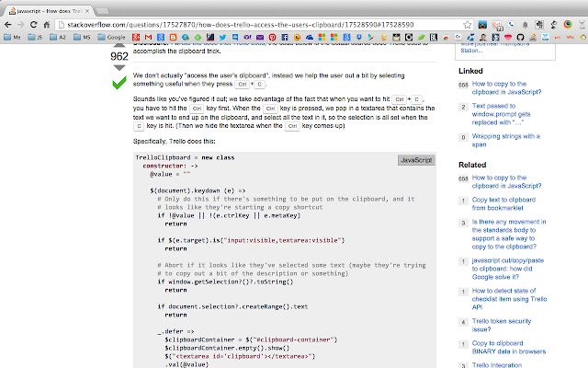Click the 'TrelloClipboard = new class' code line
588x368 pixels.
[x=185, y=157]
